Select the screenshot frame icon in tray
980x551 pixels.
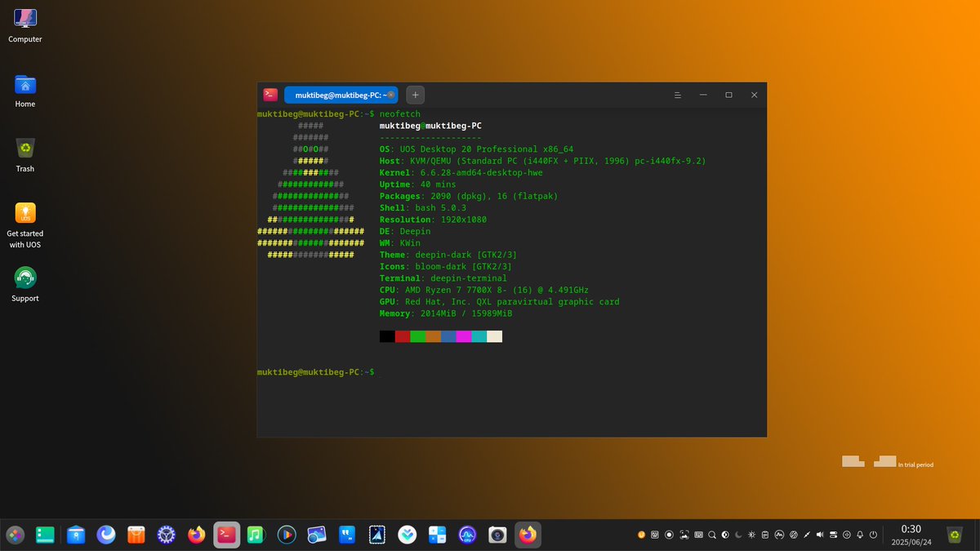click(x=684, y=535)
